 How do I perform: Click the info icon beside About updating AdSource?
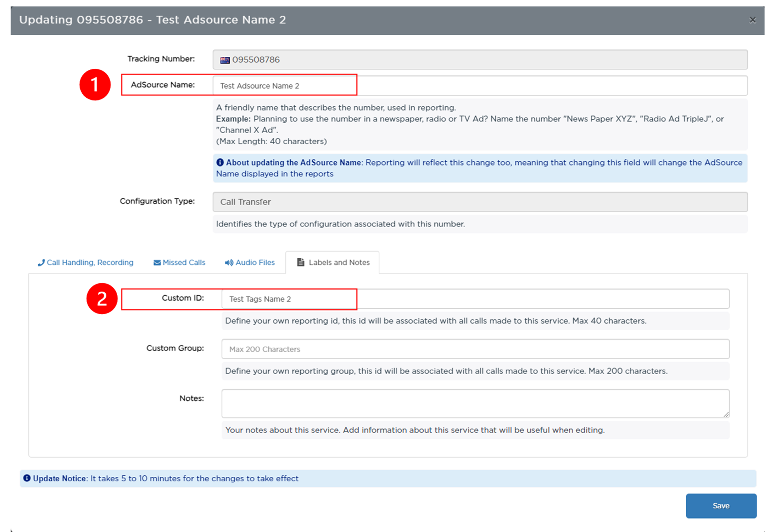pyautogui.click(x=220, y=162)
